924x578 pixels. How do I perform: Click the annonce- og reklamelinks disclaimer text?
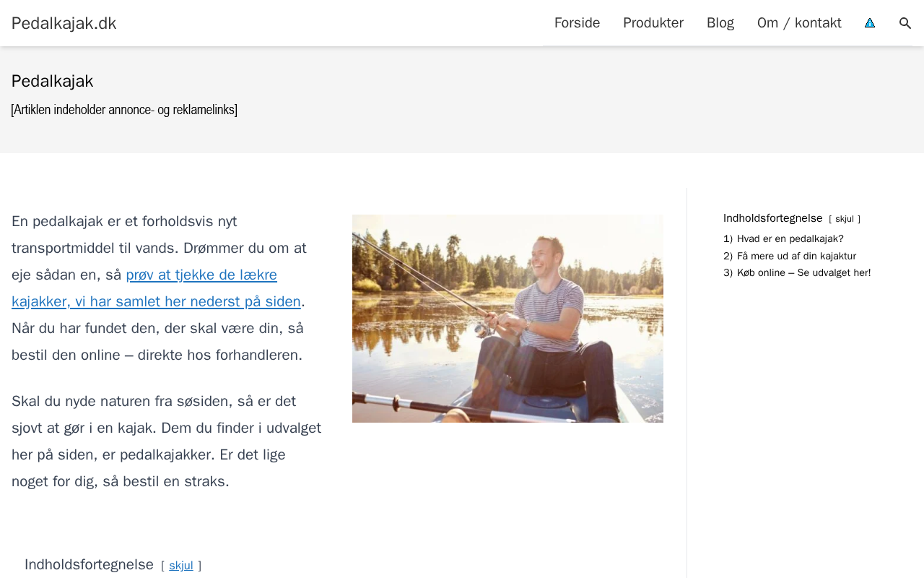tap(124, 110)
